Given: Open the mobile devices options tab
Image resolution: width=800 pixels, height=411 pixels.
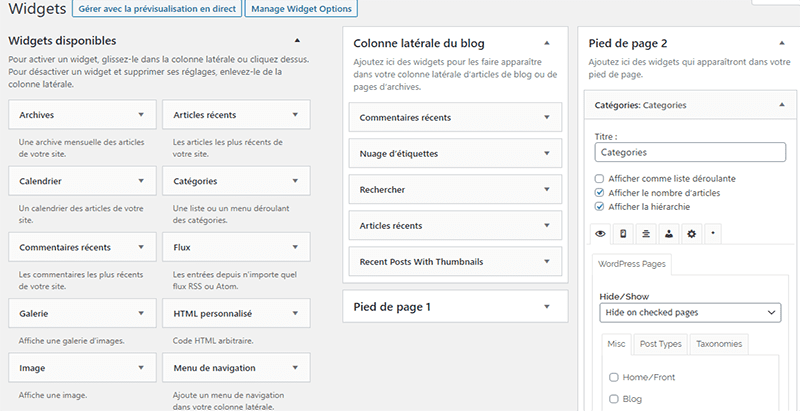Looking at the screenshot, I should [623, 234].
